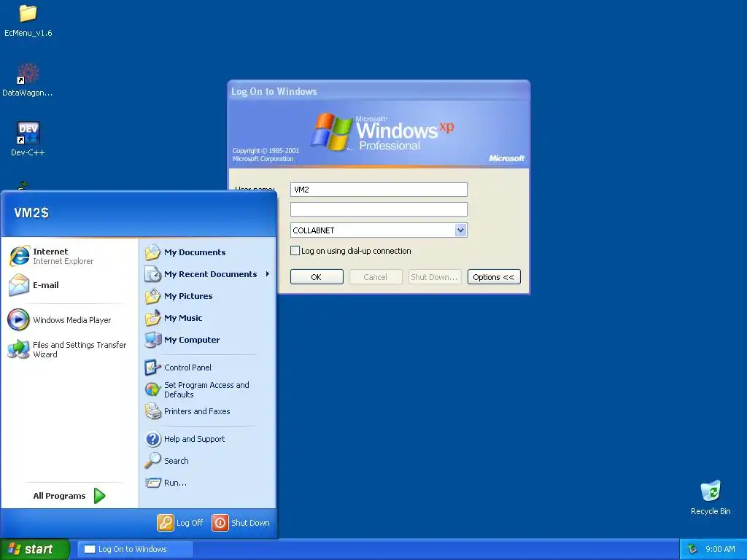Click the Log On to Windows title bar
This screenshot has height=560, width=747.
point(379,91)
